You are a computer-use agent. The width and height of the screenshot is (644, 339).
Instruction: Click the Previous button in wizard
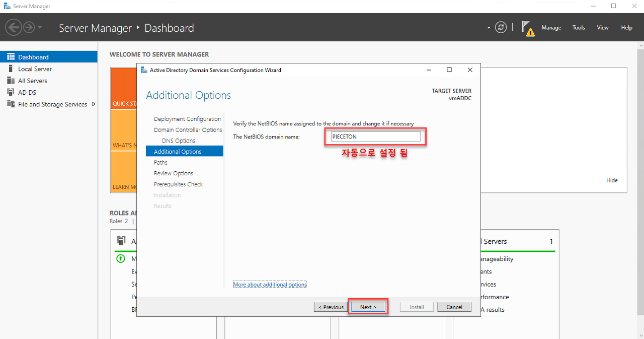point(331,307)
